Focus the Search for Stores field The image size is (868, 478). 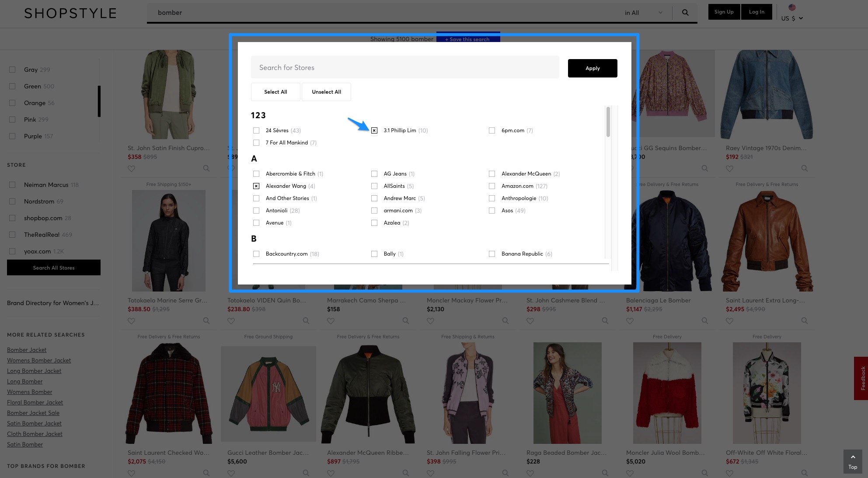coord(405,67)
